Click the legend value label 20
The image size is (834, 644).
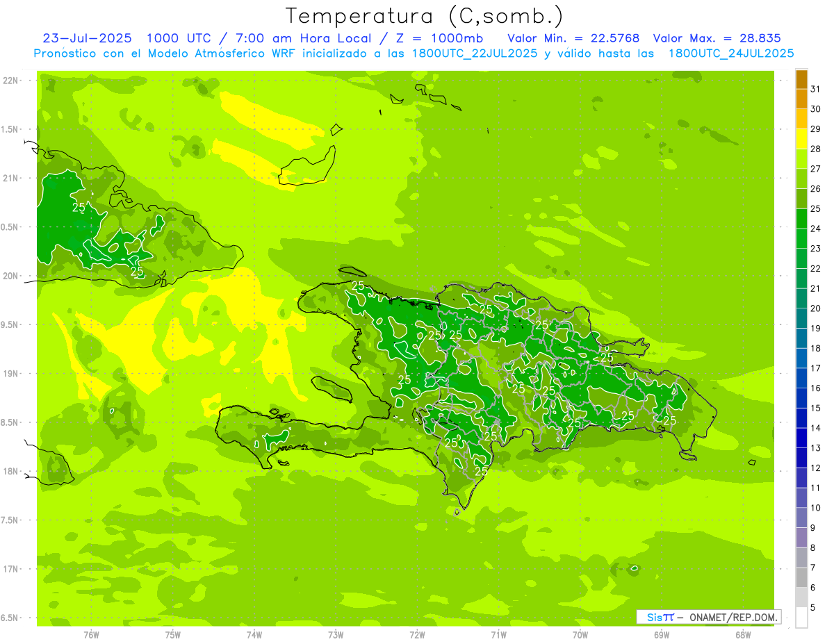coord(816,308)
